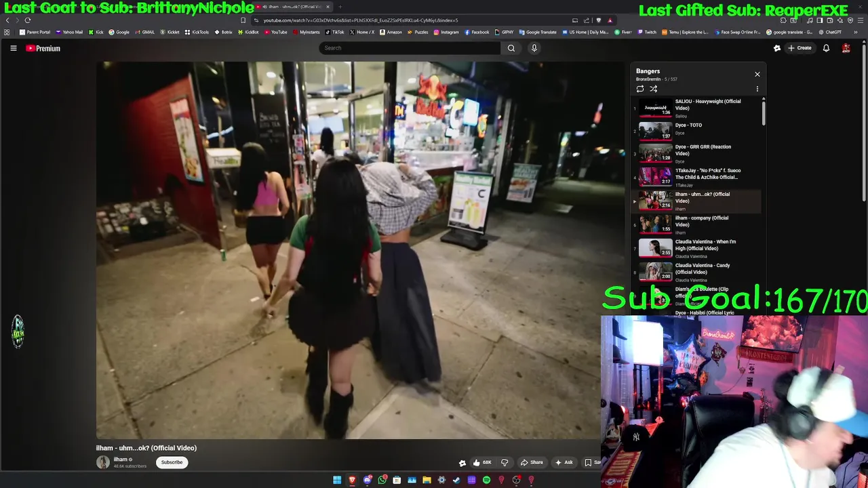Open TikTok bookmark
Viewport: 868px width, 488px height.
[334, 32]
